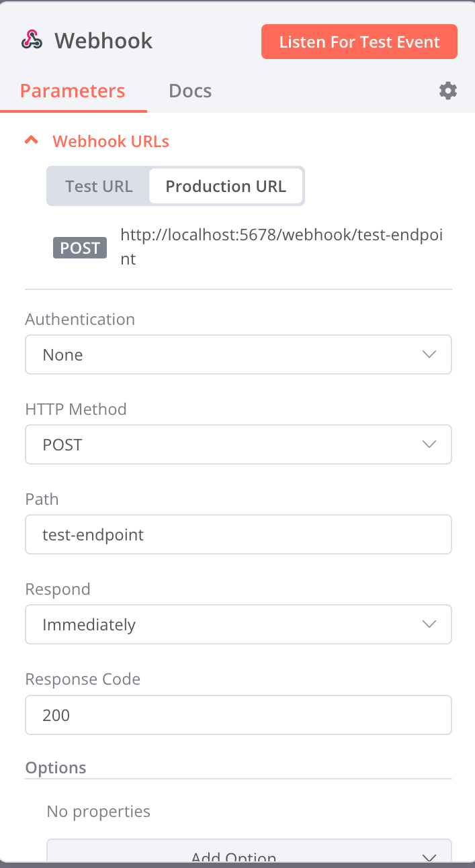Switch to Test URL toggle option
This screenshot has height=868, width=475.
(x=99, y=186)
